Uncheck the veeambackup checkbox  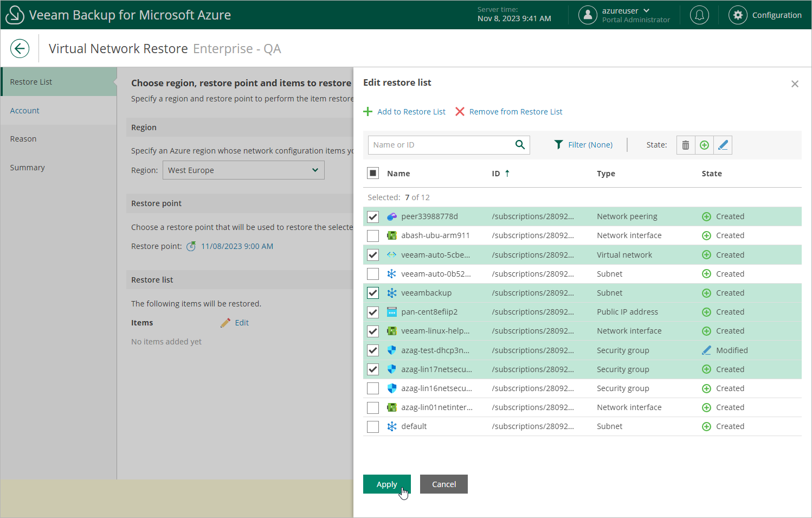373,293
